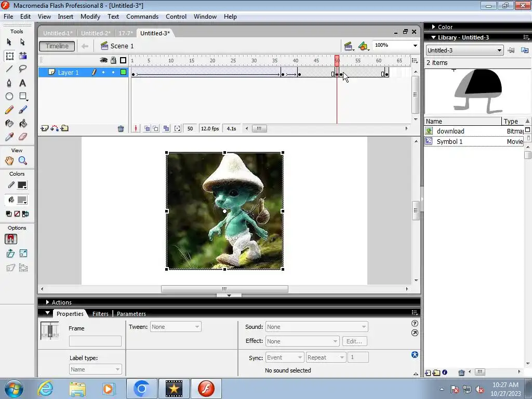Open the Control menu
Screen dimensions: 532x399
(x=176, y=17)
